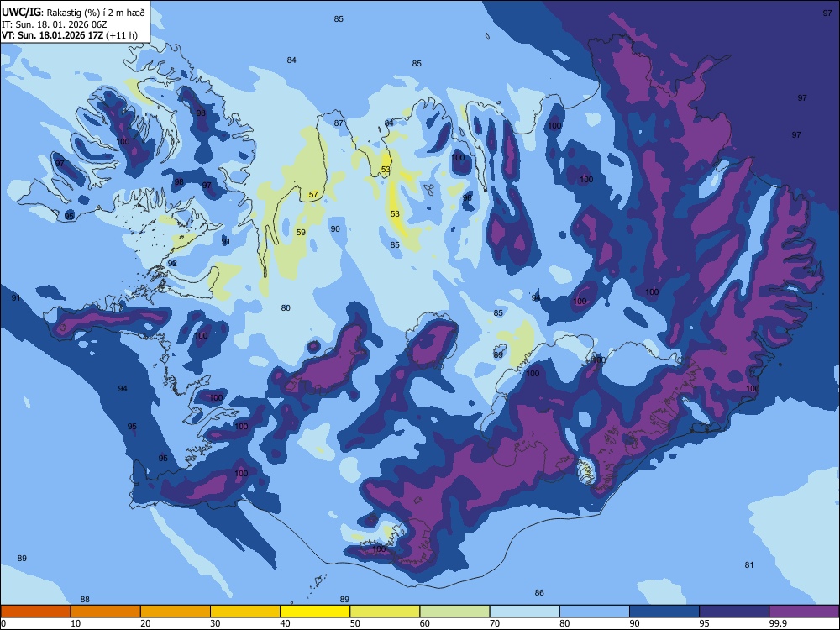This screenshot has width=840, height=630.
Task: Click the light green 60-70 legend swatch
Action: 454,612
